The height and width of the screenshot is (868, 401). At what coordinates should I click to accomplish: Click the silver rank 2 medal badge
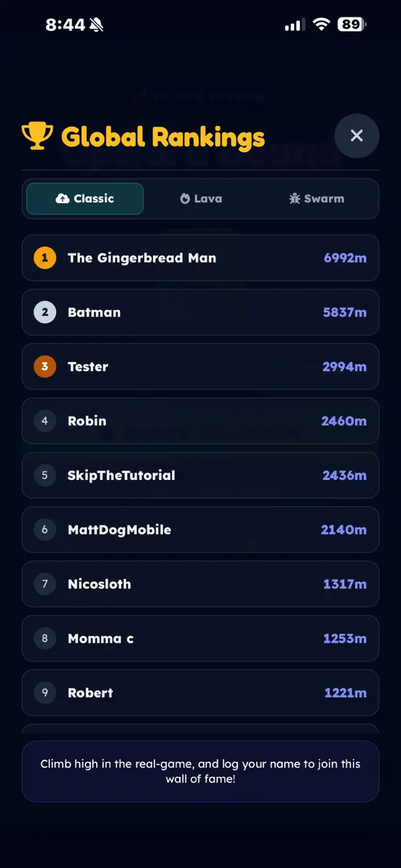[45, 312]
